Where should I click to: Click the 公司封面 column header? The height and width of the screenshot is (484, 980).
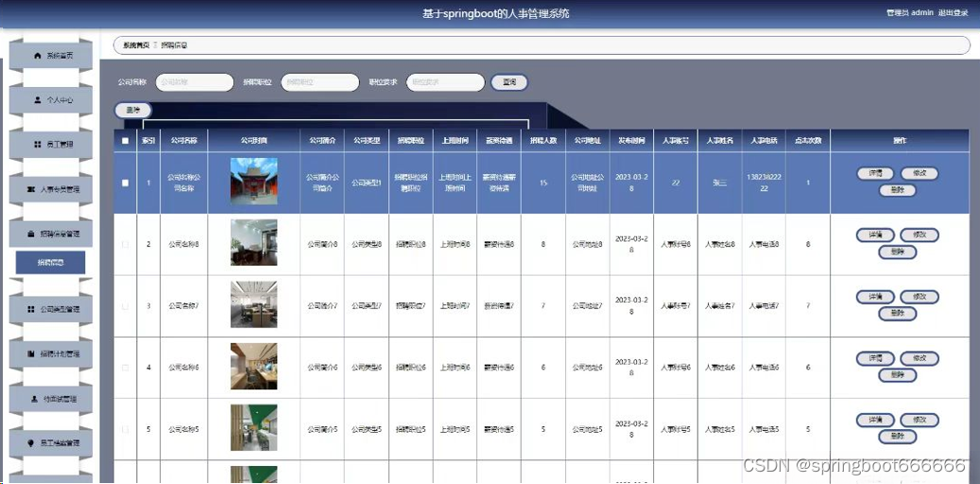(x=254, y=141)
